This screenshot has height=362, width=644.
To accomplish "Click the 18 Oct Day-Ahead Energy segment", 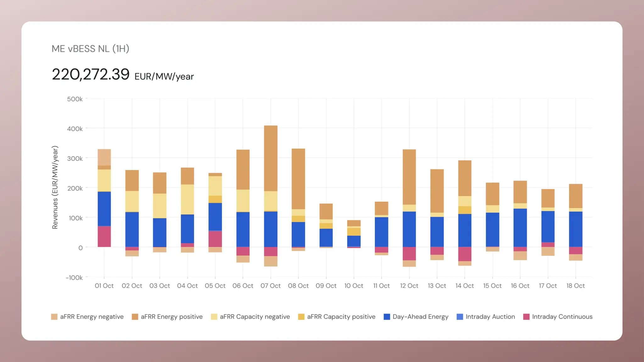I will 576,229.
